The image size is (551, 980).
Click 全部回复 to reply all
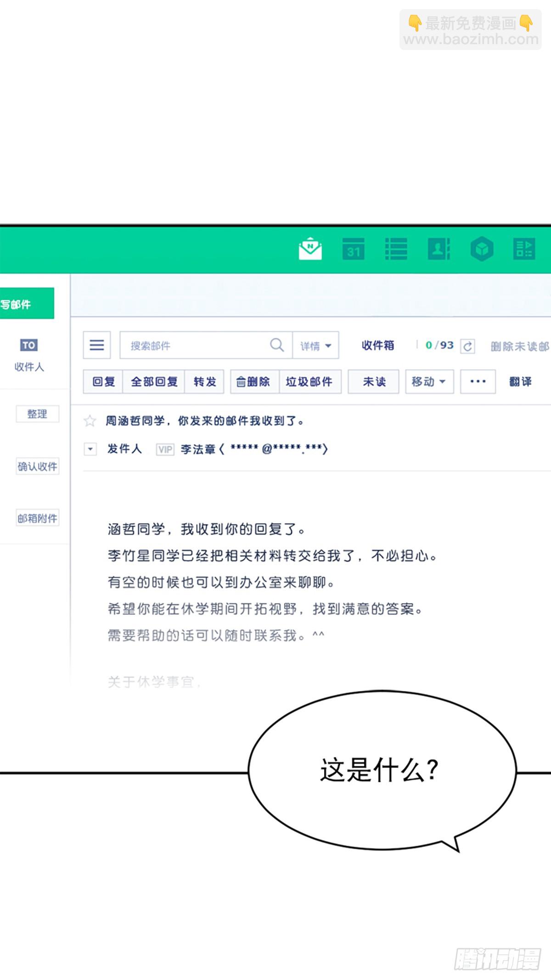154,382
